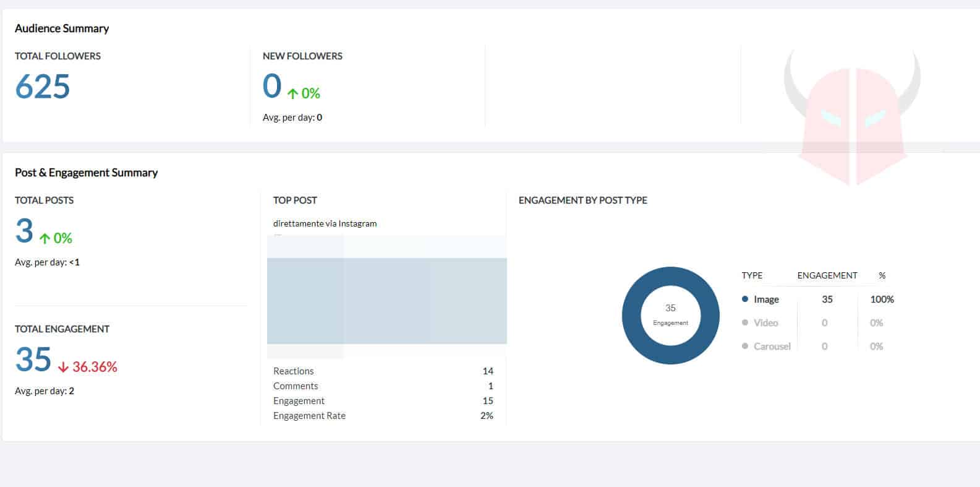Click the green up arrow beside New Followers

pos(293,94)
